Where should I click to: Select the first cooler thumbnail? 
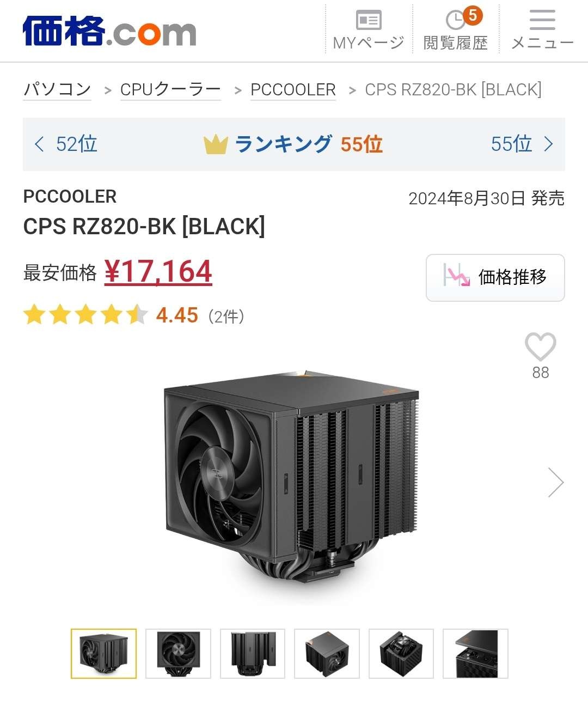tap(103, 654)
